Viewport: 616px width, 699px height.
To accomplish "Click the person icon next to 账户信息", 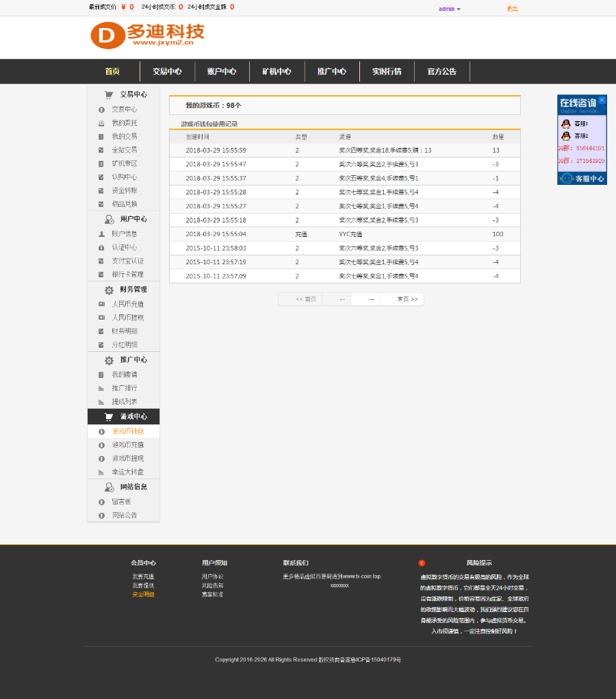I will 101,233.
